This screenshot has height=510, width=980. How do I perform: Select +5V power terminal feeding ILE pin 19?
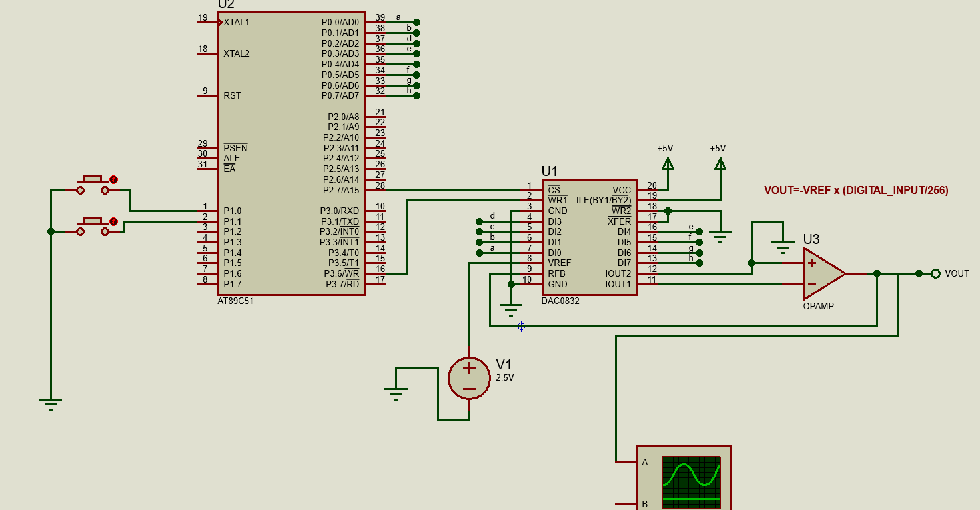[x=720, y=163]
